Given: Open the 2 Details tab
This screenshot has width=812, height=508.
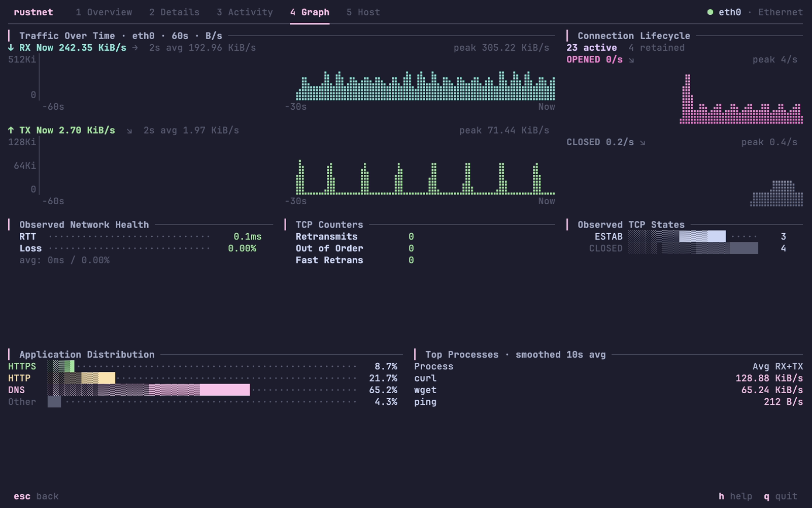Looking at the screenshot, I should click(x=174, y=12).
